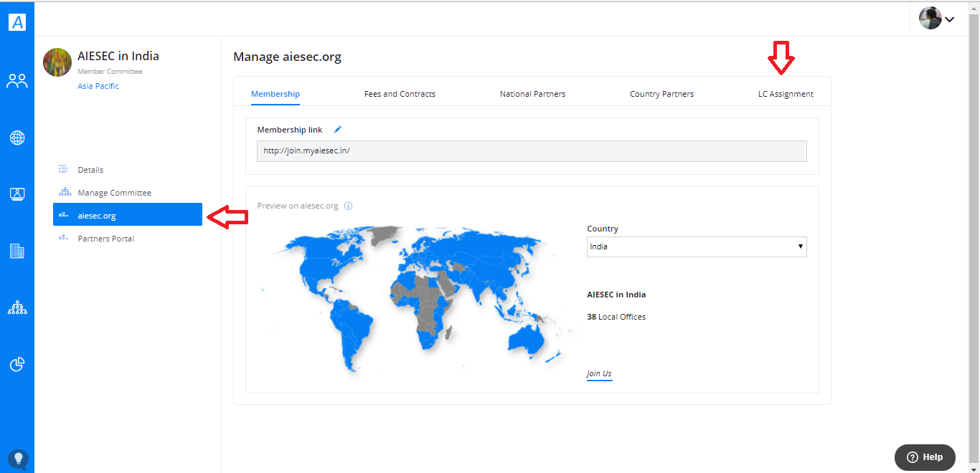The width and height of the screenshot is (980, 473).
Task: Open the Help button
Action: (925, 457)
